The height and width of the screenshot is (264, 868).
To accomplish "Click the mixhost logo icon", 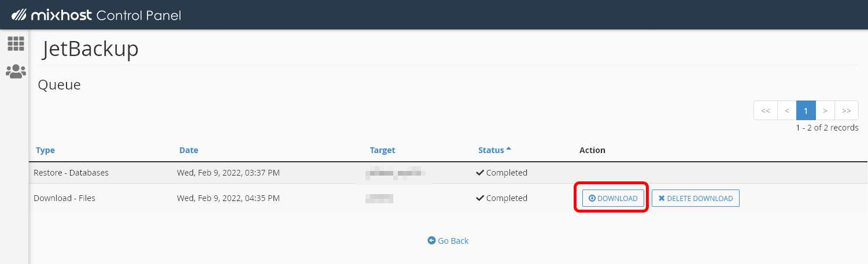I will coord(19,14).
